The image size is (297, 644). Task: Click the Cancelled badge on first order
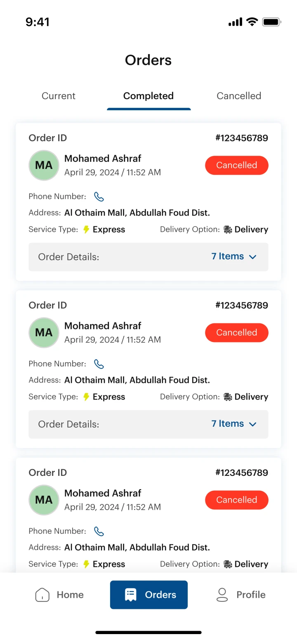pos(237,165)
